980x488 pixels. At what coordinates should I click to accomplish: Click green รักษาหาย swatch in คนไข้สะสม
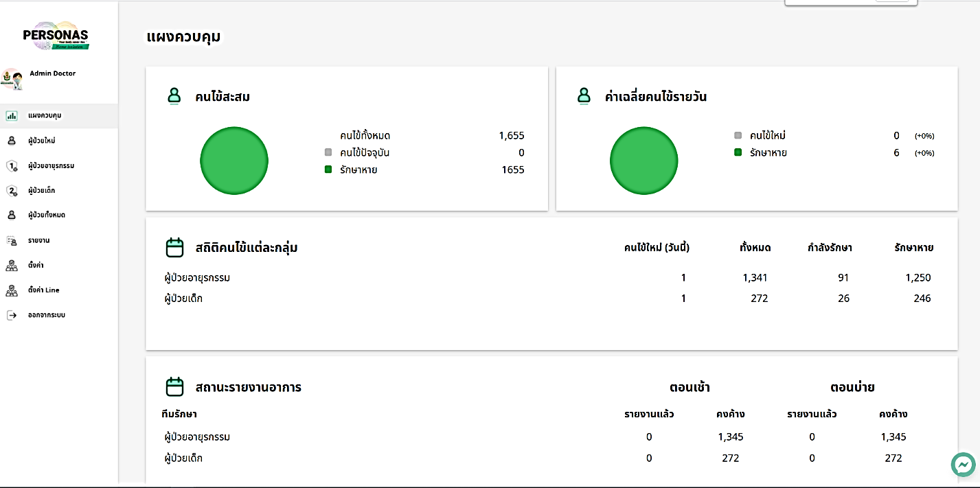coord(328,170)
